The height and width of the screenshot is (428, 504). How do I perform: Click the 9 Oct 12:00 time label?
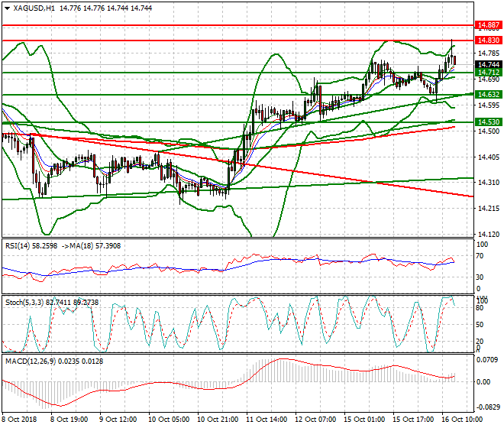point(118,420)
